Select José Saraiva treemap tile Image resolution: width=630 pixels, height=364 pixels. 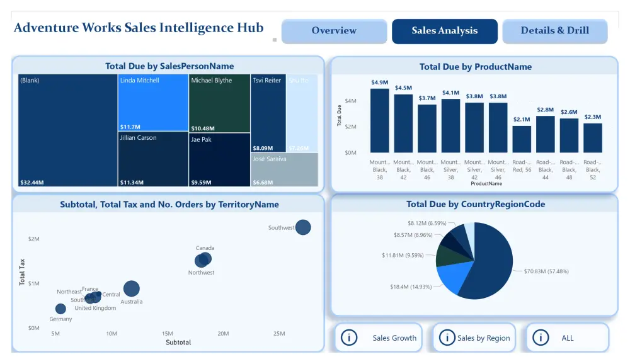284,169
